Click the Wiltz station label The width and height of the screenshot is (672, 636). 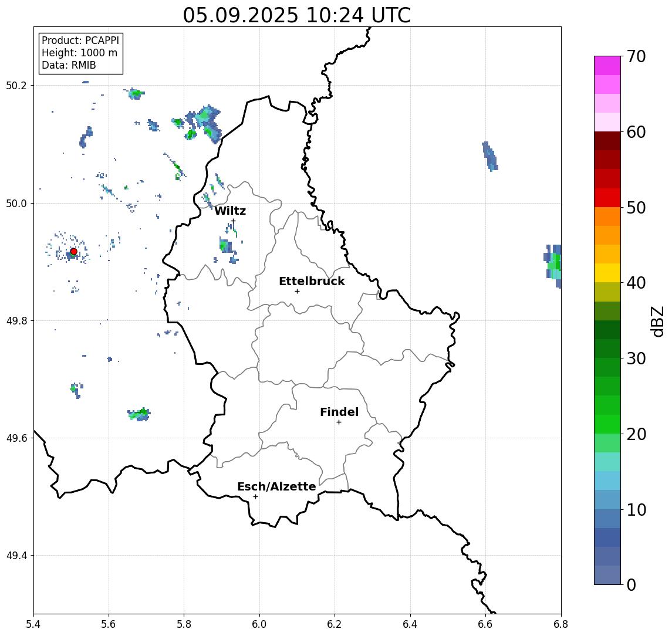(x=230, y=211)
